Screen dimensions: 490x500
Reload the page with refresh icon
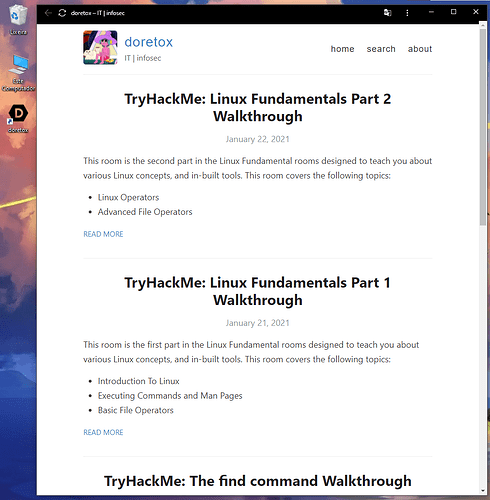62,13
